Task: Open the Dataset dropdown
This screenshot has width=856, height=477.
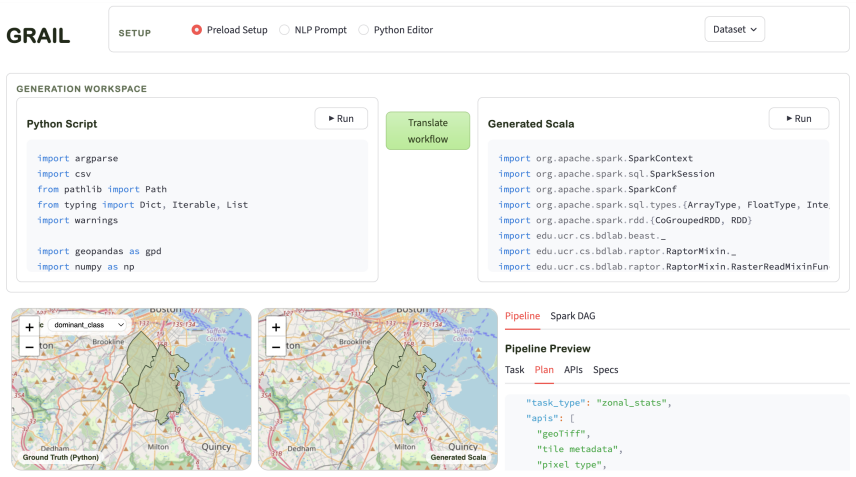Action: pos(734,29)
